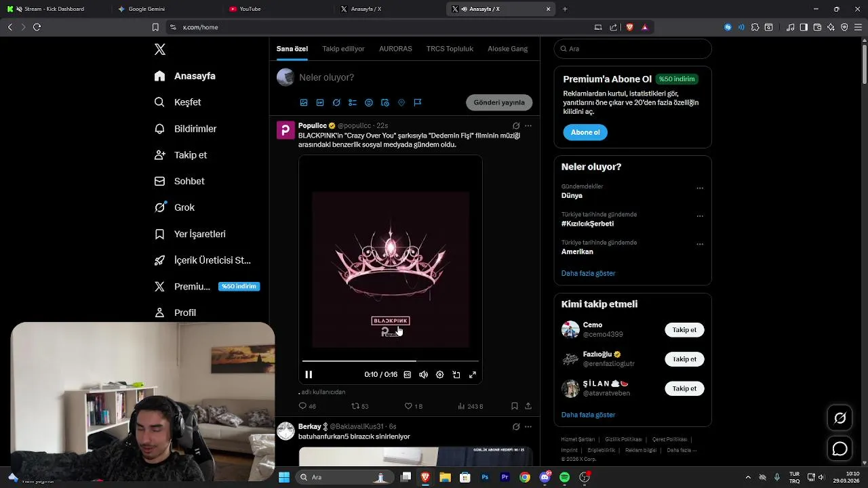868x488 pixels.
Task: Open emoji picker in composer
Action: coord(369,102)
